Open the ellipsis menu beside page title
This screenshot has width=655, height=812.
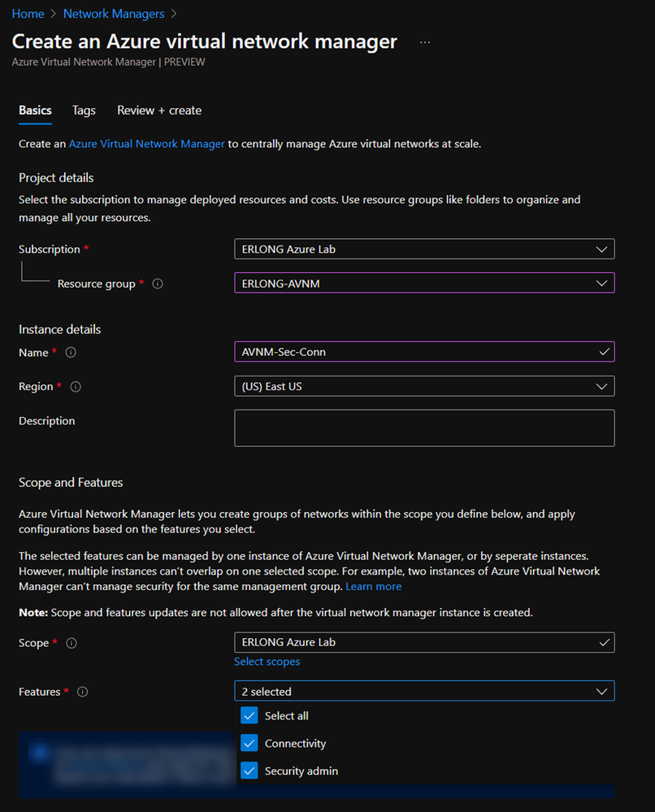(x=424, y=42)
